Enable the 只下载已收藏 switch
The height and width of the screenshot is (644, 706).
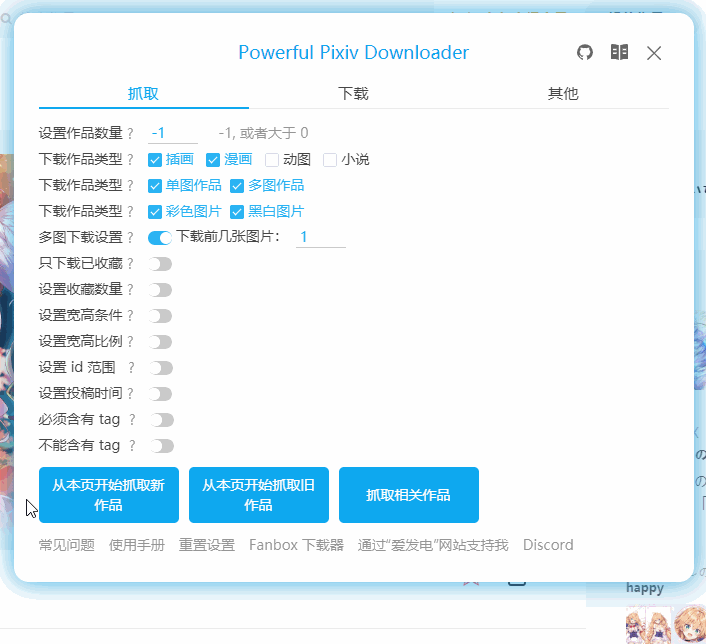160,264
